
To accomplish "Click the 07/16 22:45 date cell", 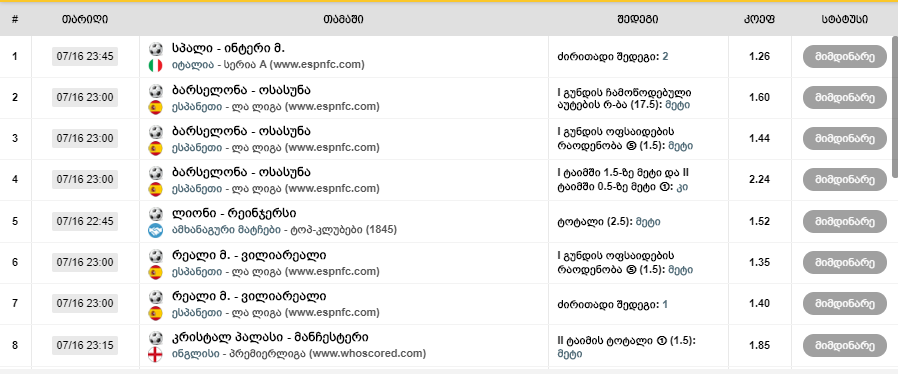I will click(x=85, y=221).
